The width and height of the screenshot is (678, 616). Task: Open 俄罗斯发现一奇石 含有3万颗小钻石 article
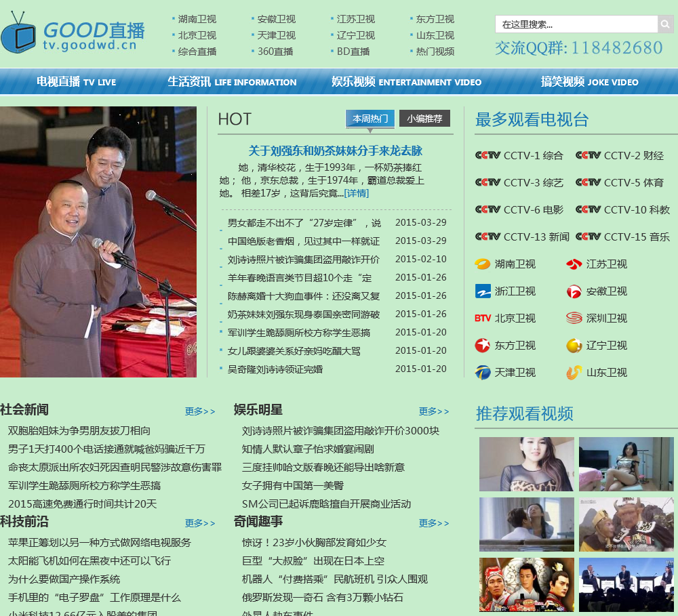pyautogui.click(x=323, y=598)
